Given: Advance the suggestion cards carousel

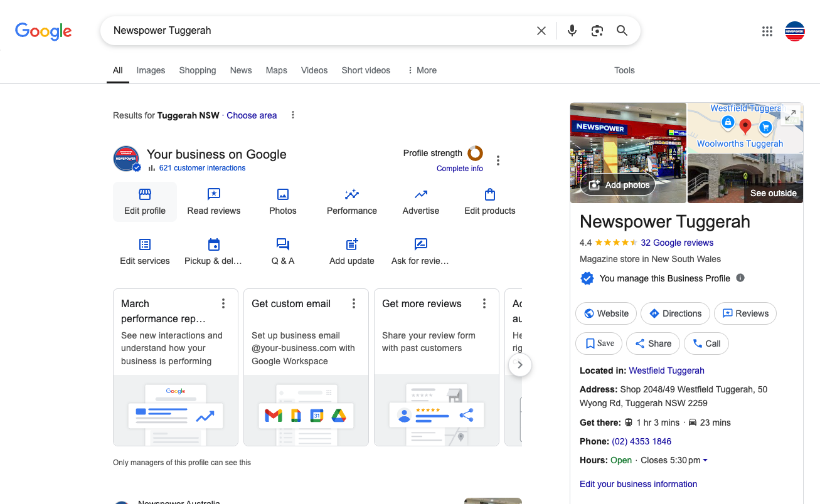Looking at the screenshot, I should coord(520,365).
